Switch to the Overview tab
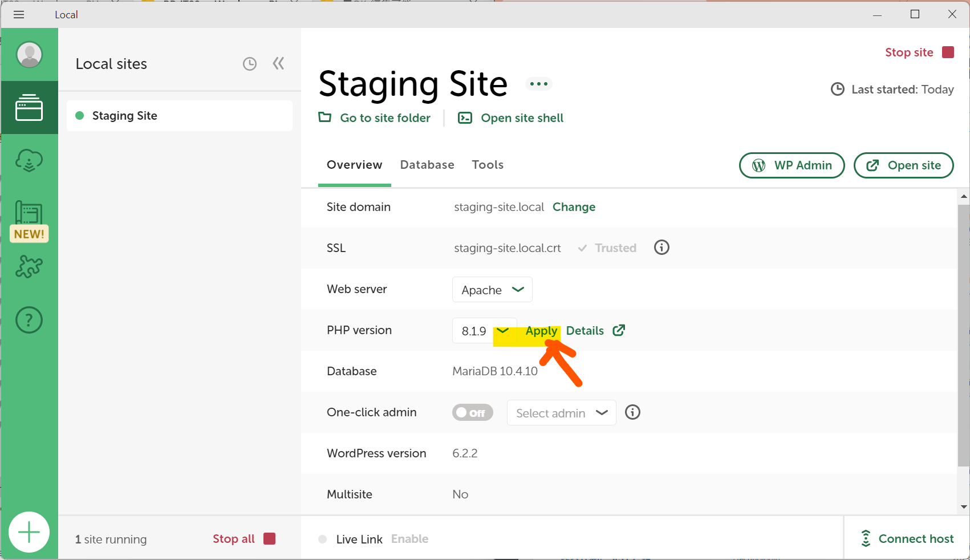Screen dimensions: 970x560 [354, 165]
